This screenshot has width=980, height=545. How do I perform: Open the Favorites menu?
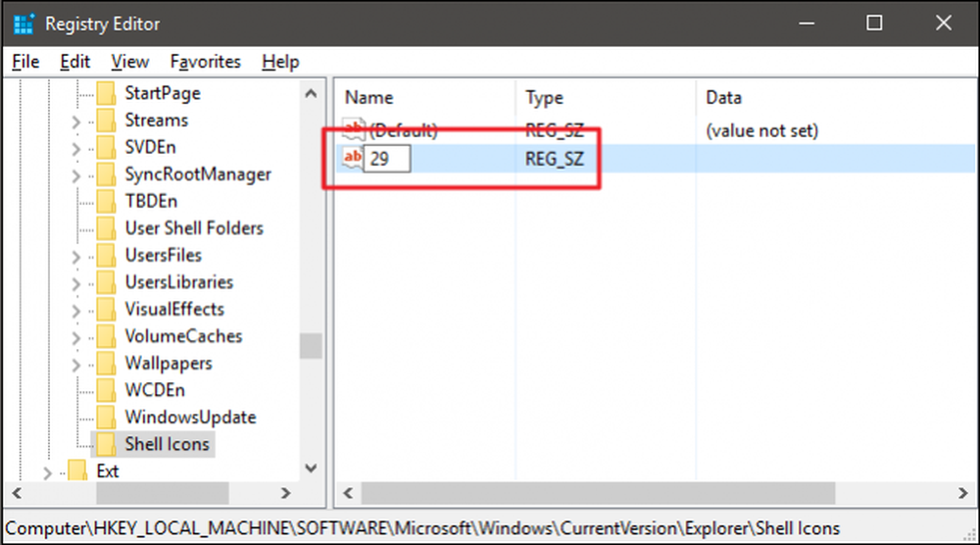pos(205,62)
